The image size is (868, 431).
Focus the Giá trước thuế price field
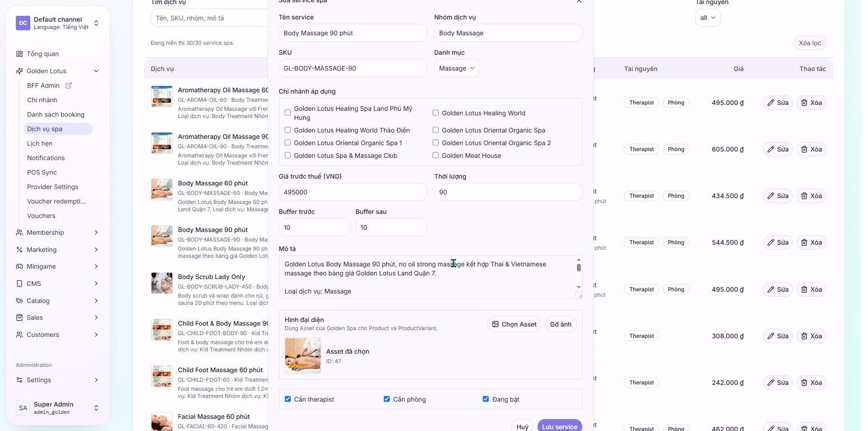tap(353, 192)
